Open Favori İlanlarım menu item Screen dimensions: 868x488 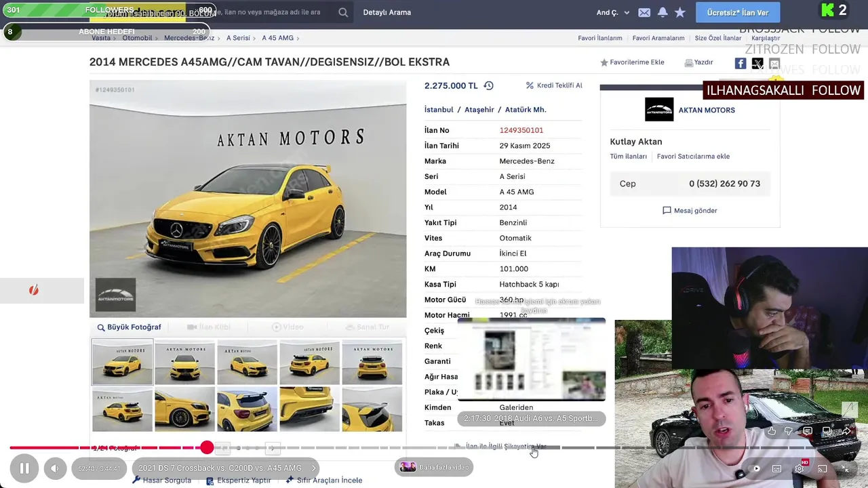[600, 38]
